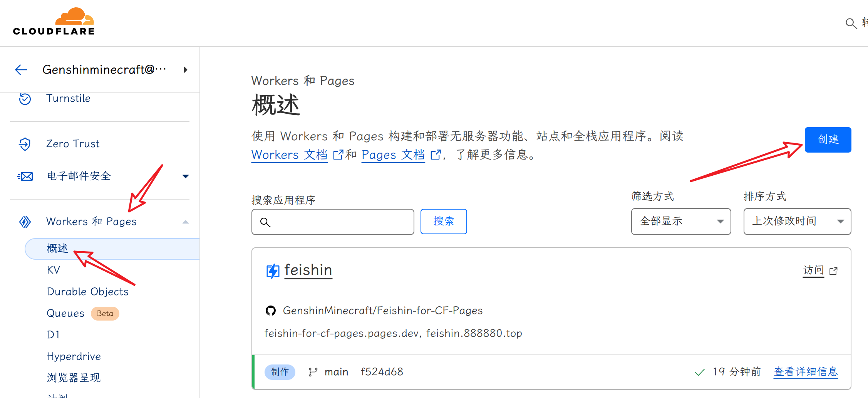Click the green checkmark status icon
This screenshot has height=398, width=868.
(x=699, y=372)
